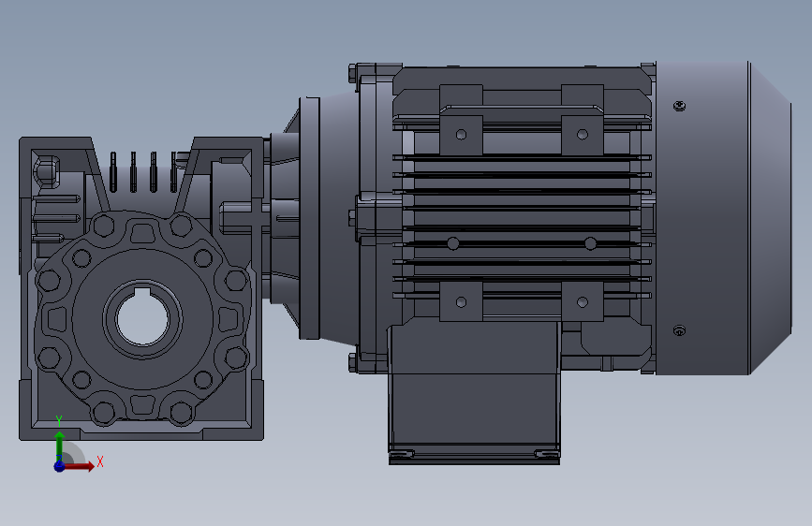Select the keyed hollow output bore of the gearbox
Screen dimensions: 812x526
tap(142, 318)
